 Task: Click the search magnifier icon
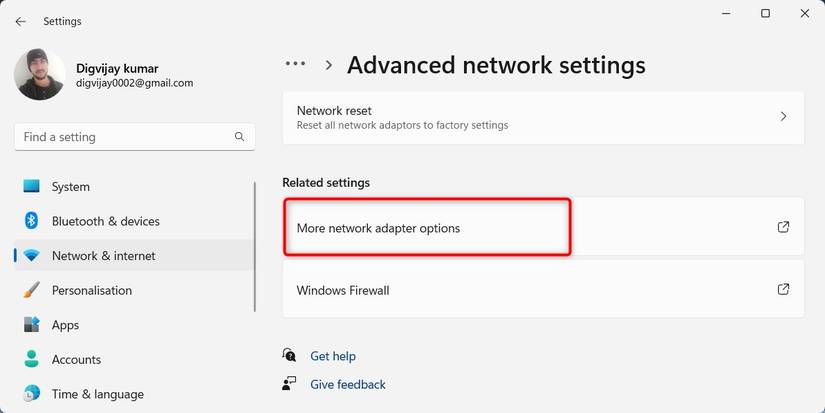pos(239,137)
